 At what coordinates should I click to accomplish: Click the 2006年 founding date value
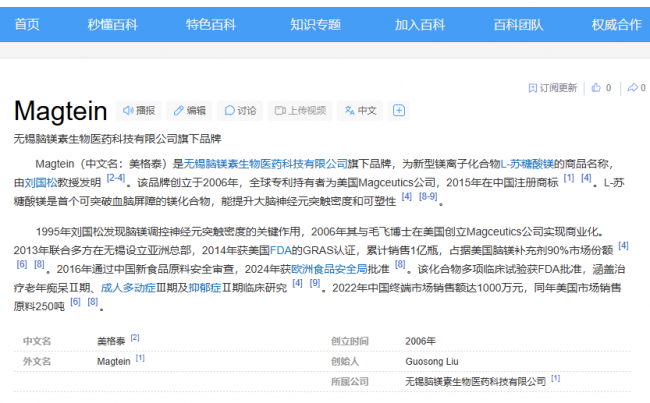click(420, 341)
